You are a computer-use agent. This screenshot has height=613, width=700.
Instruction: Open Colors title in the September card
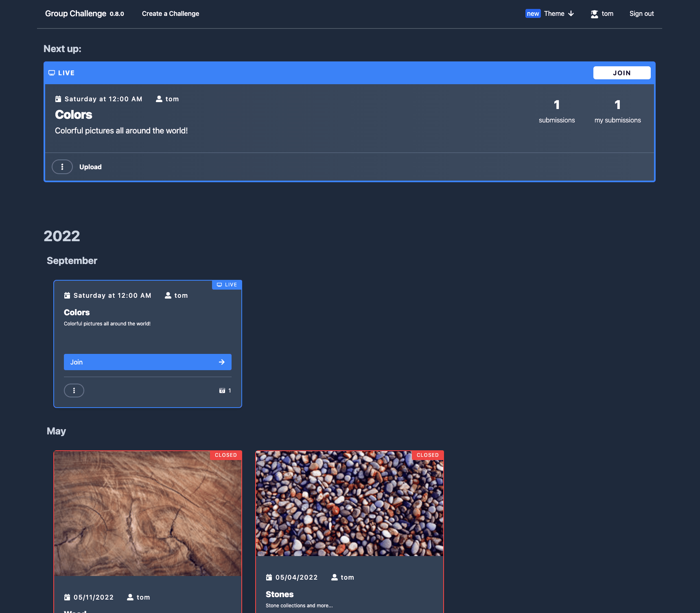[x=77, y=312]
